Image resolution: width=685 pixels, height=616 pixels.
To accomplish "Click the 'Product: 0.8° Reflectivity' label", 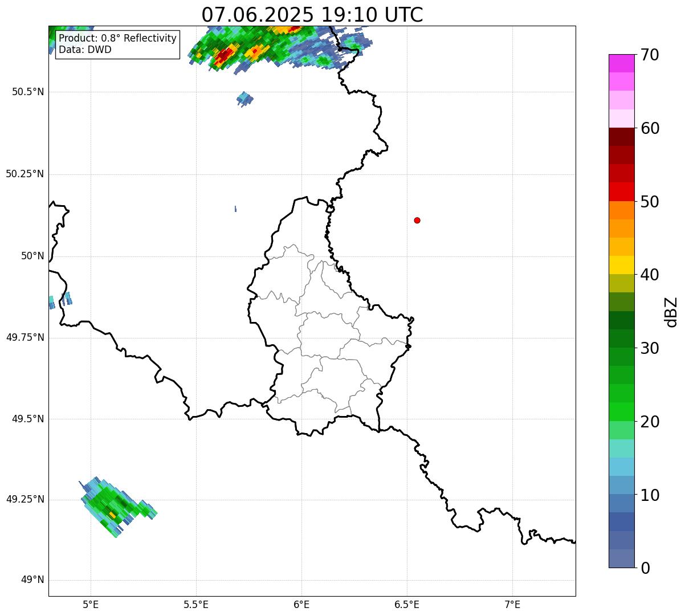I will coord(118,38).
